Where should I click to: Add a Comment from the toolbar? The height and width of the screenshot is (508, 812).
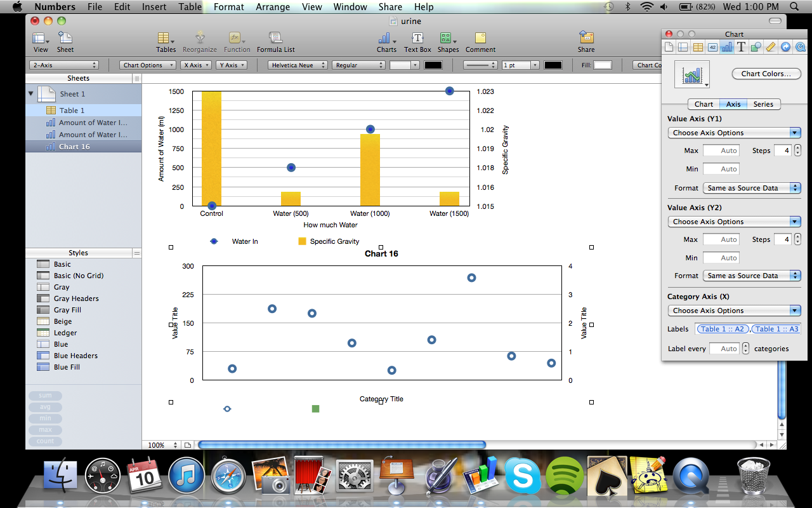480,42
